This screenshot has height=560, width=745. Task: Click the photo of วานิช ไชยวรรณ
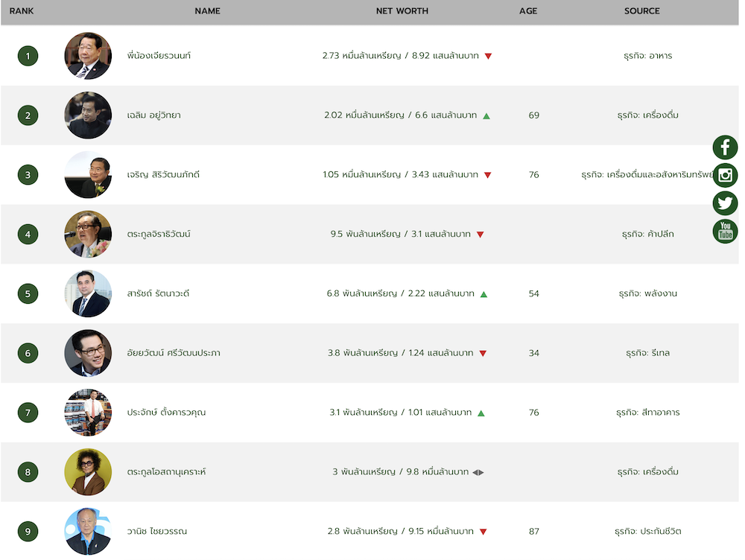(x=88, y=531)
